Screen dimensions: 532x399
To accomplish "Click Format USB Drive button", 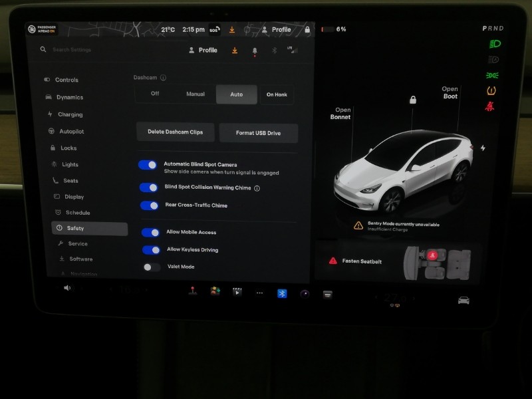I will pyautogui.click(x=259, y=133).
